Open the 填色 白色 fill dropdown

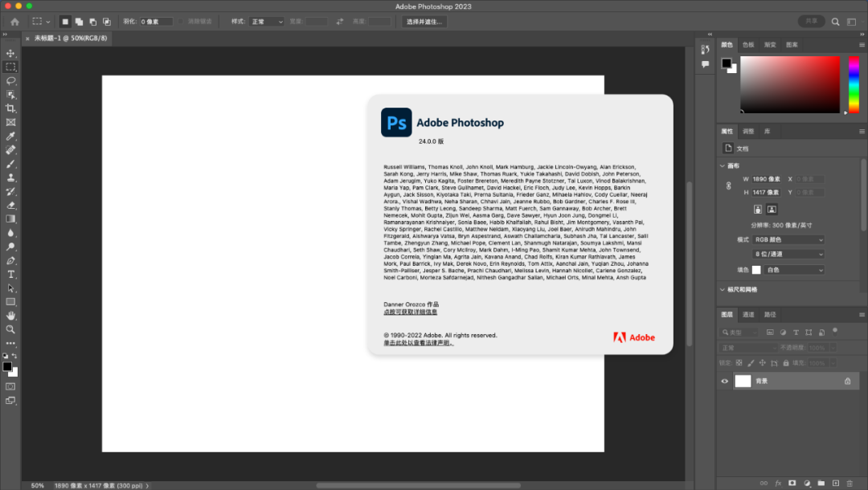794,270
